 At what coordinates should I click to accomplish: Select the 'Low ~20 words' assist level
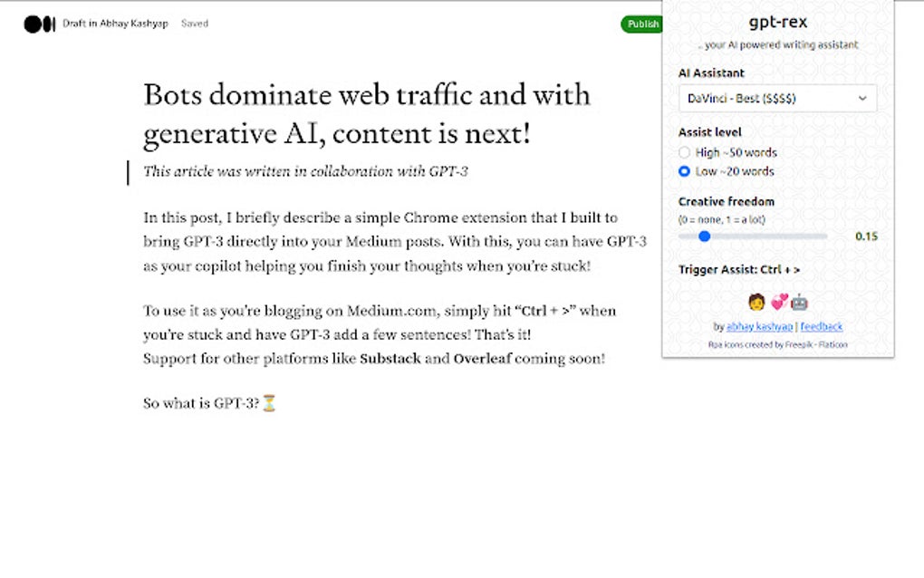coord(684,171)
